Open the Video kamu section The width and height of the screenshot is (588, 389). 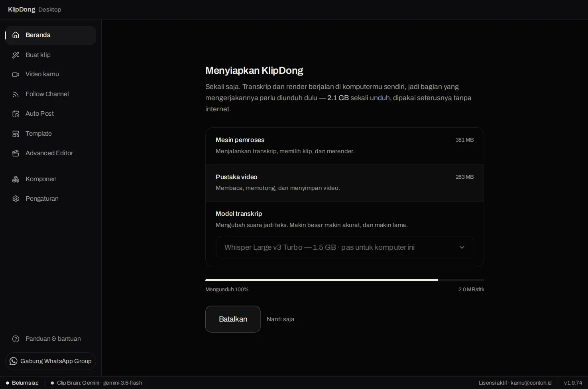(51, 74)
